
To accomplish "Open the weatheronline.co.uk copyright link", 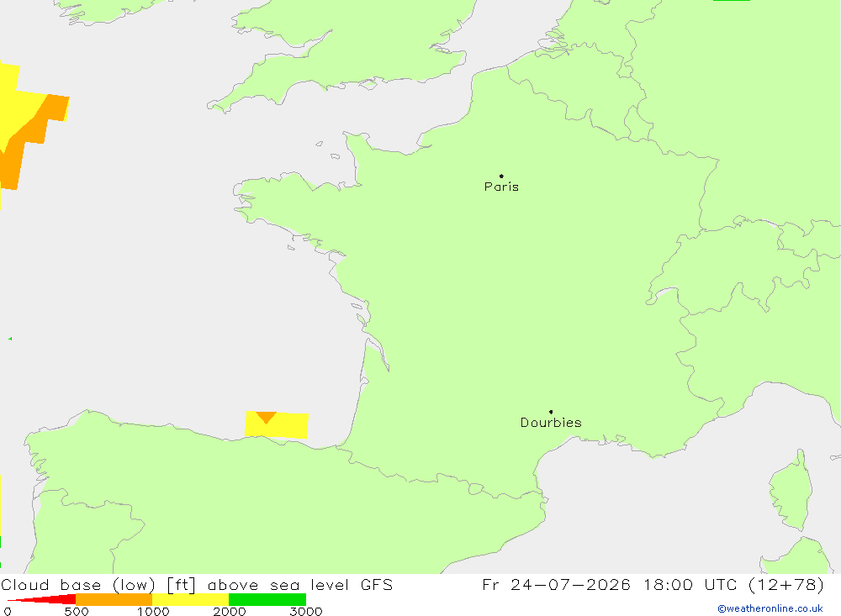I will click(x=770, y=608).
